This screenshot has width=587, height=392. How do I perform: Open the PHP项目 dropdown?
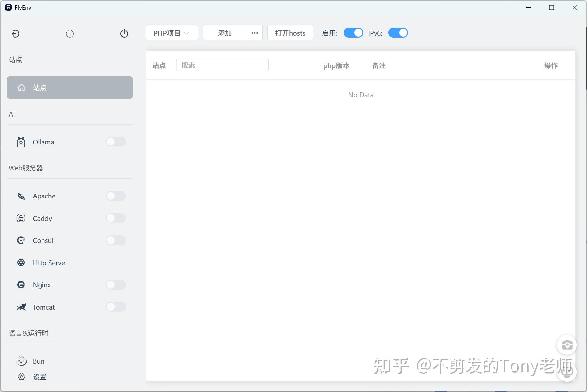pyautogui.click(x=172, y=33)
